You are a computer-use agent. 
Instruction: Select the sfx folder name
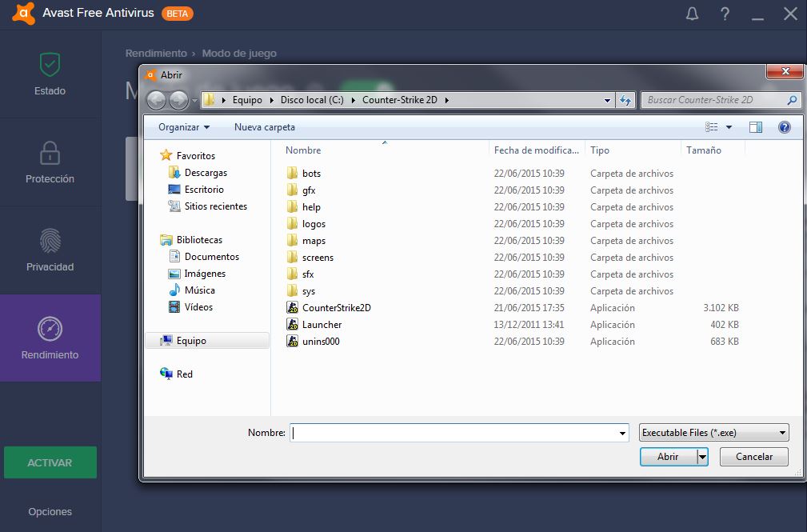click(x=308, y=274)
